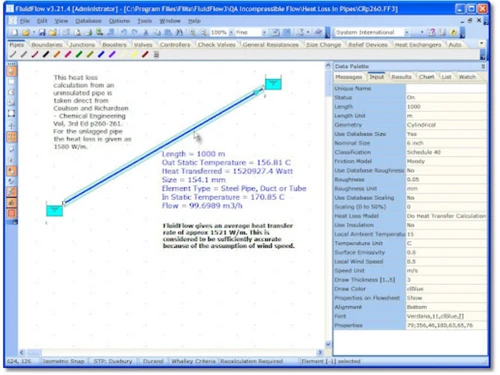This screenshot has height=375, width=500.
Task: Open the Edit menu
Action: click(42, 21)
